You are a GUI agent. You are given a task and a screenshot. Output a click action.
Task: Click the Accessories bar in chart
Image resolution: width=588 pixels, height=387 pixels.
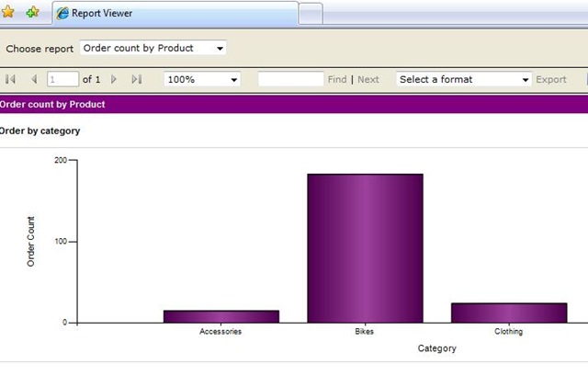click(x=221, y=316)
